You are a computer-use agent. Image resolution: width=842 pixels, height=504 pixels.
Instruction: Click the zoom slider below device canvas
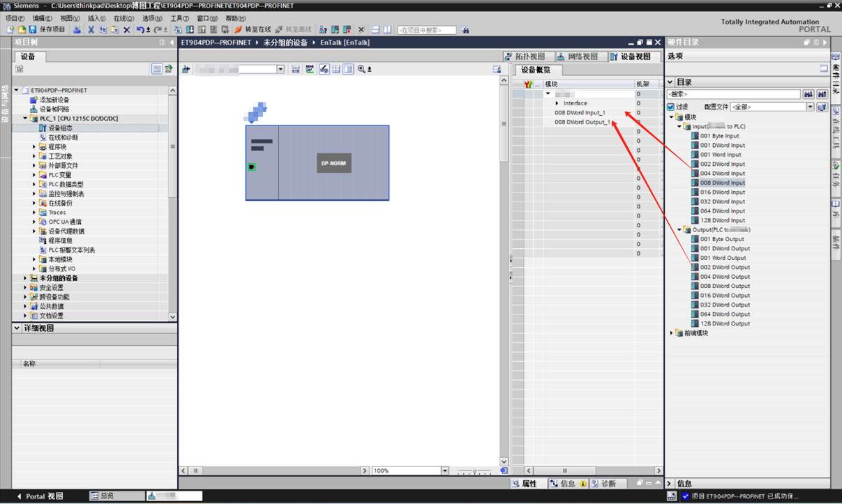[x=474, y=471]
